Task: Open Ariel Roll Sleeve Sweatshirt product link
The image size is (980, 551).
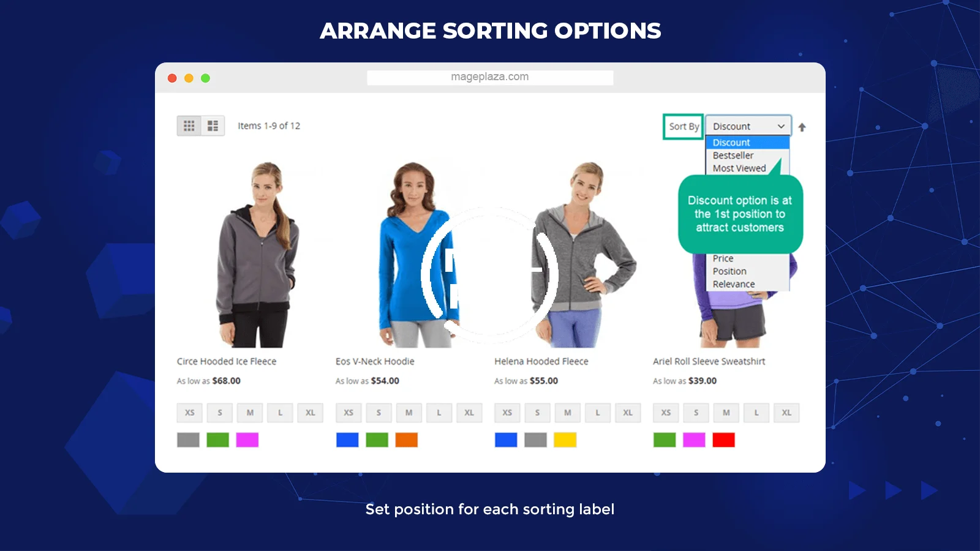Action: (709, 361)
